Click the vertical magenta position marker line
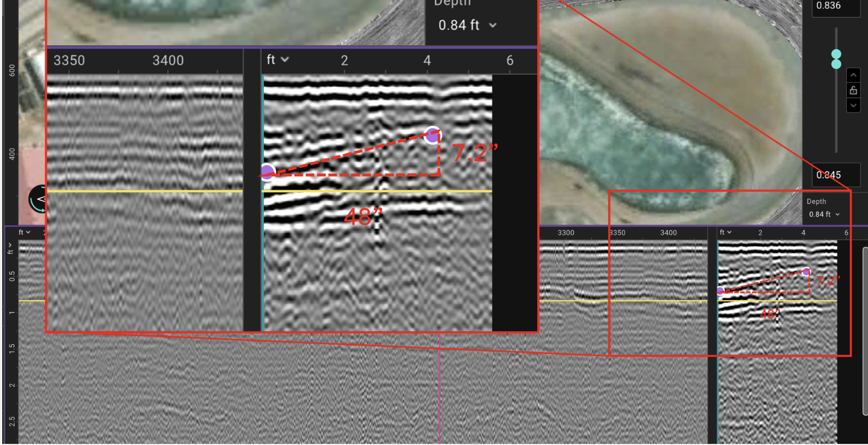 pos(440,392)
